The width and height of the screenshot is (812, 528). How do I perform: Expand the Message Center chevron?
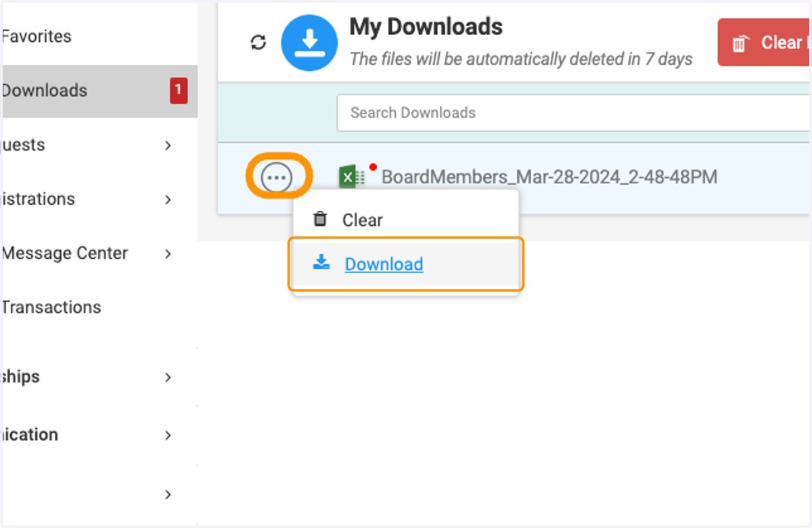[x=168, y=254]
